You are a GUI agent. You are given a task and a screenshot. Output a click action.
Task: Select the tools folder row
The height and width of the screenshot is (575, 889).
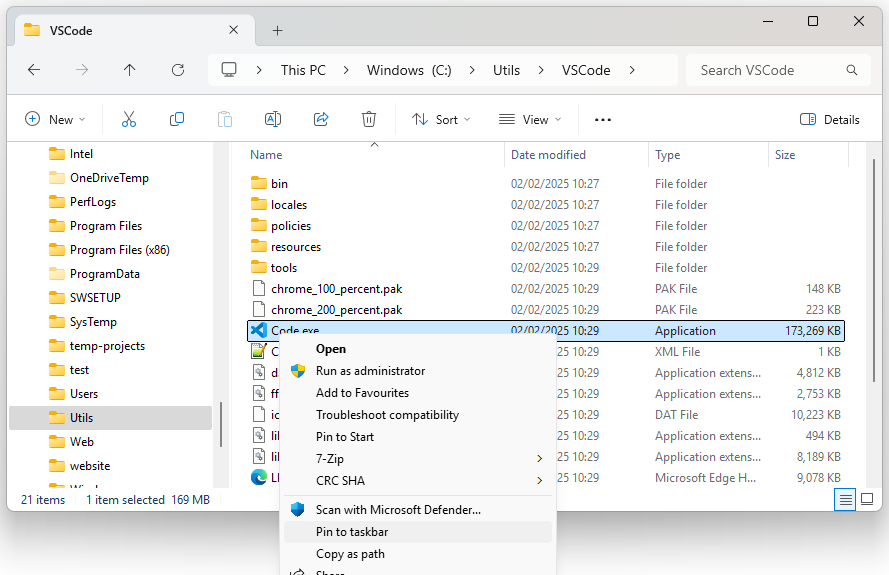pos(546,268)
